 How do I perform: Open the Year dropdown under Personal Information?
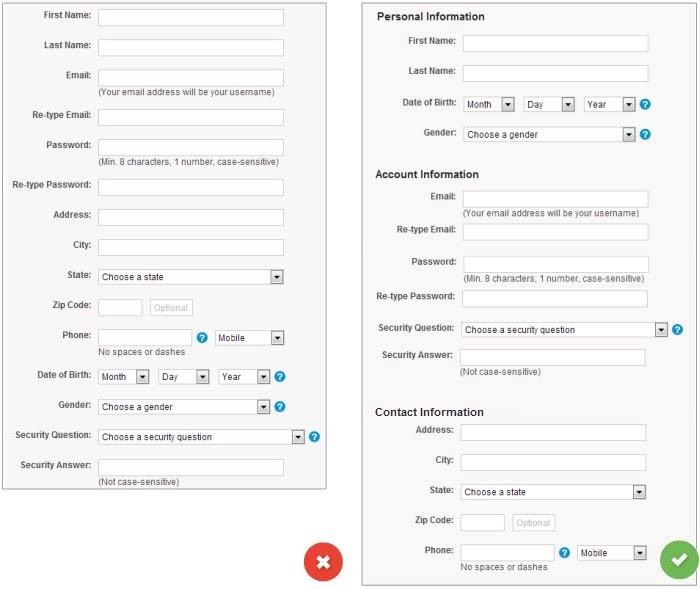click(609, 104)
